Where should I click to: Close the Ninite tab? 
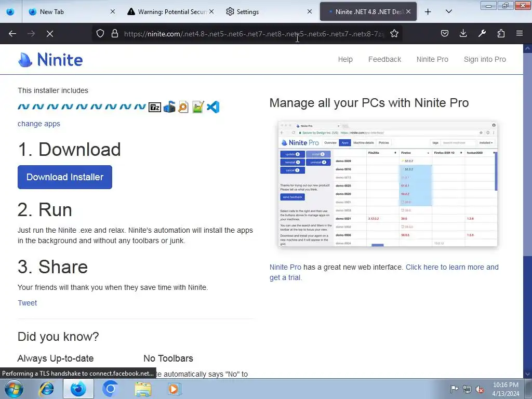tap(408, 11)
